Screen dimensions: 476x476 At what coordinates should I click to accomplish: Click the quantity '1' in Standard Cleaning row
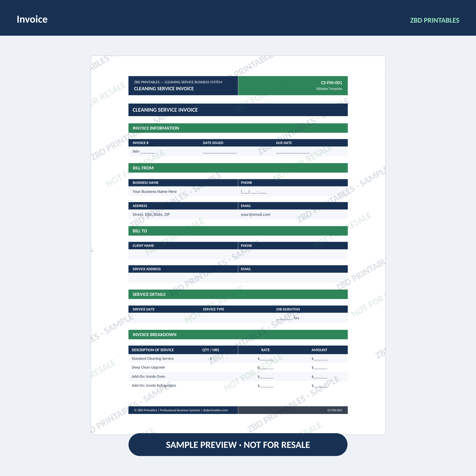[211, 358]
